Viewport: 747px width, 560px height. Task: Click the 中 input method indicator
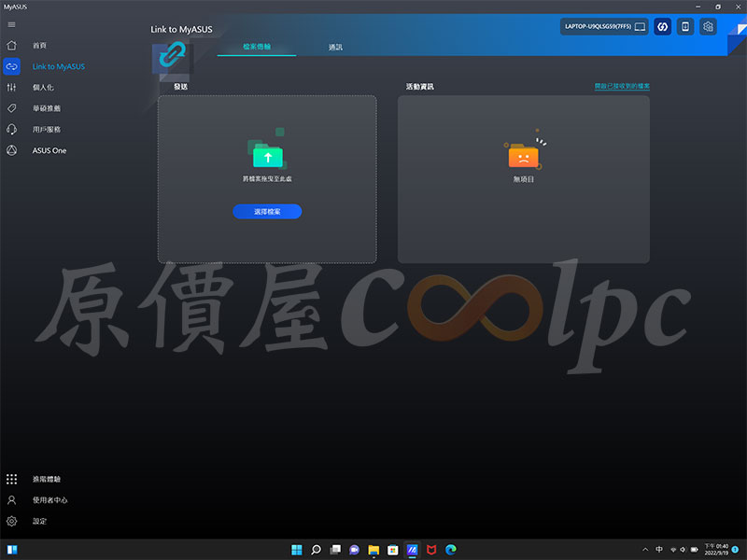pyautogui.click(x=659, y=550)
